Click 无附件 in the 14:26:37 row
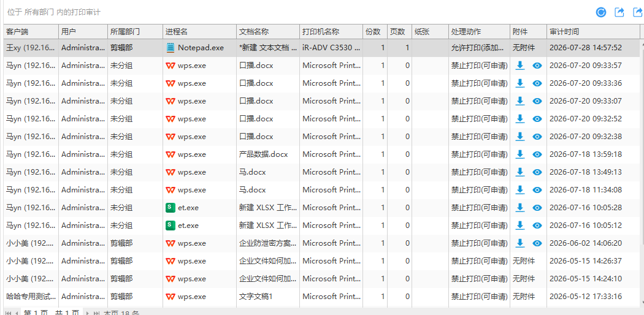 [x=524, y=261]
